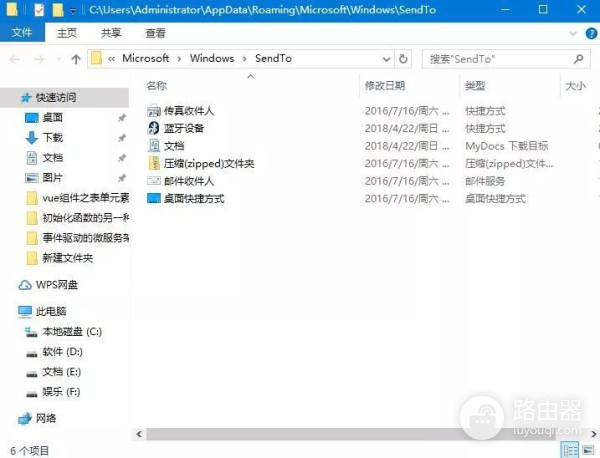Open drive 软件 (D:)
600x458 pixels.
click(62, 352)
